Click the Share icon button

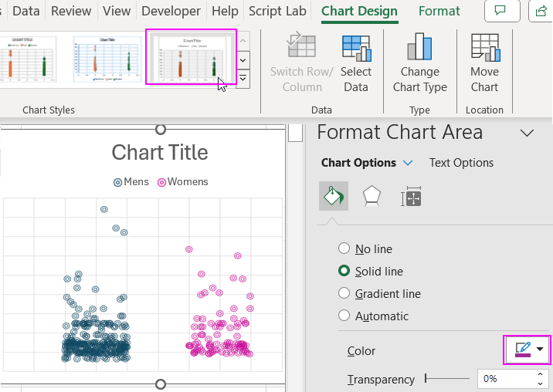541,11
